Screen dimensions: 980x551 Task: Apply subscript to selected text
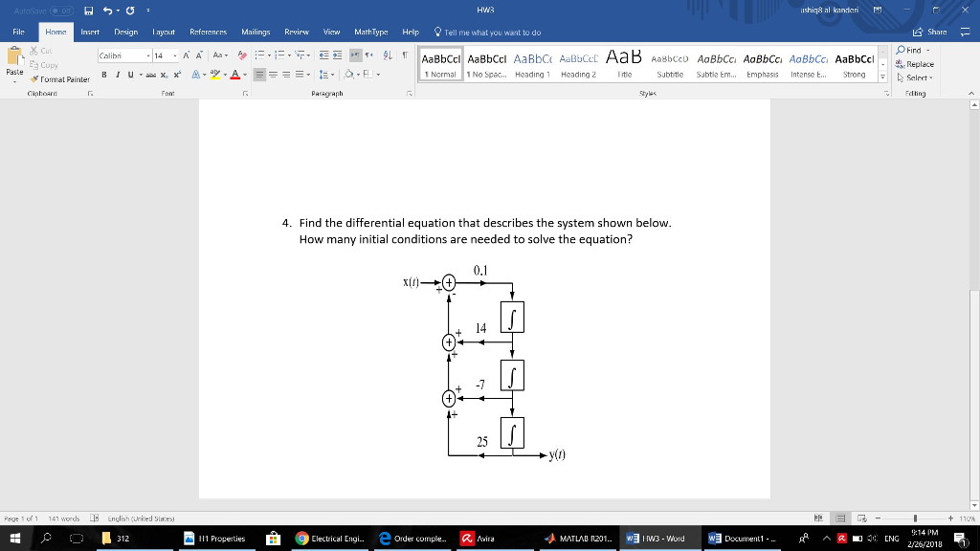pos(165,75)
